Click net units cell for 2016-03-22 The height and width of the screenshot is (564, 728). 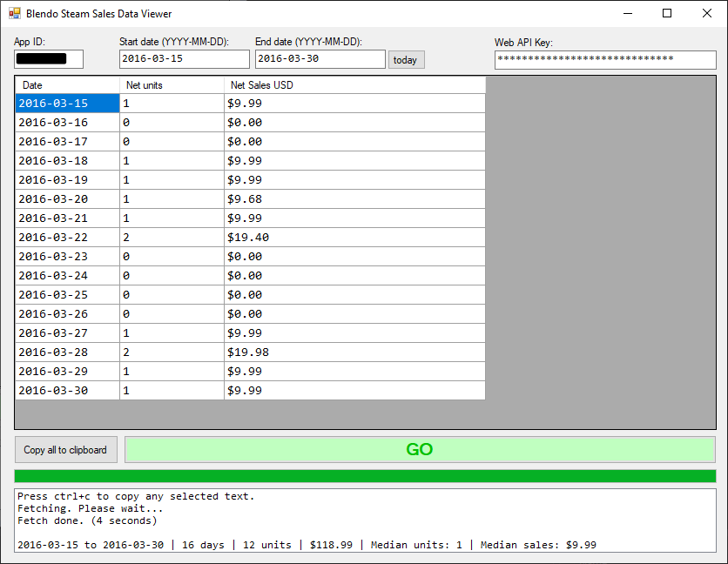pyautogui.click(x=172, y=238)
